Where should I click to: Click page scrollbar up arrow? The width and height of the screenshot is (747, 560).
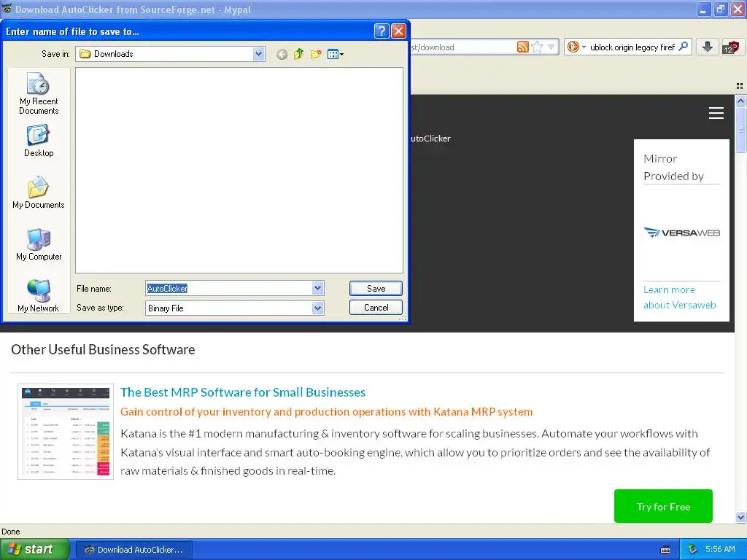(740, 101)
